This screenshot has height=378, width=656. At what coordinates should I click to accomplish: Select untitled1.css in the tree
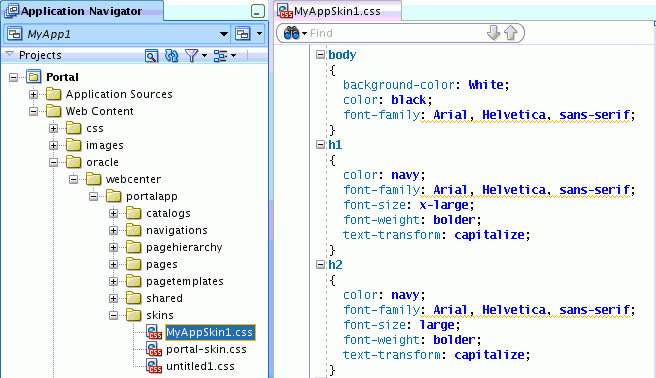(200, 366)
